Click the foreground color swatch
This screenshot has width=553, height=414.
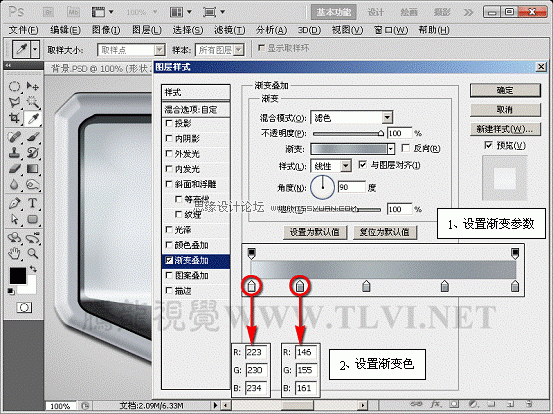tap(17, 276)
